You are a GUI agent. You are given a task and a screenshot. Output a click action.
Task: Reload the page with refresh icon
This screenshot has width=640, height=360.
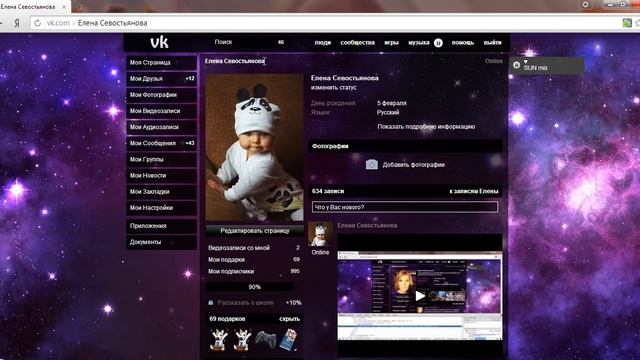38,23
